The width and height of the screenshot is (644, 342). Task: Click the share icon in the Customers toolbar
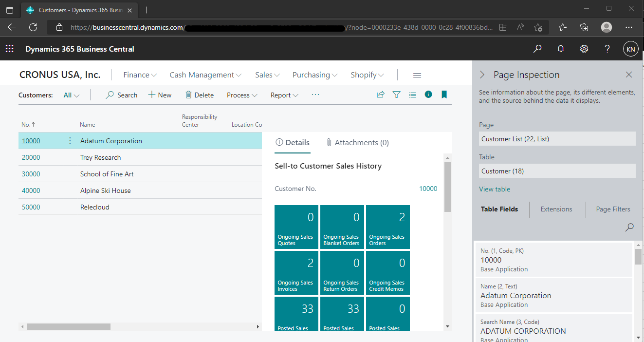tap(381, 95)
